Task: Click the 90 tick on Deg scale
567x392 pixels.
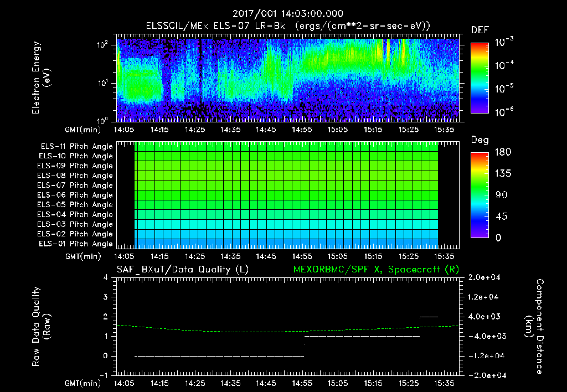Action: [x=501, y=195]
